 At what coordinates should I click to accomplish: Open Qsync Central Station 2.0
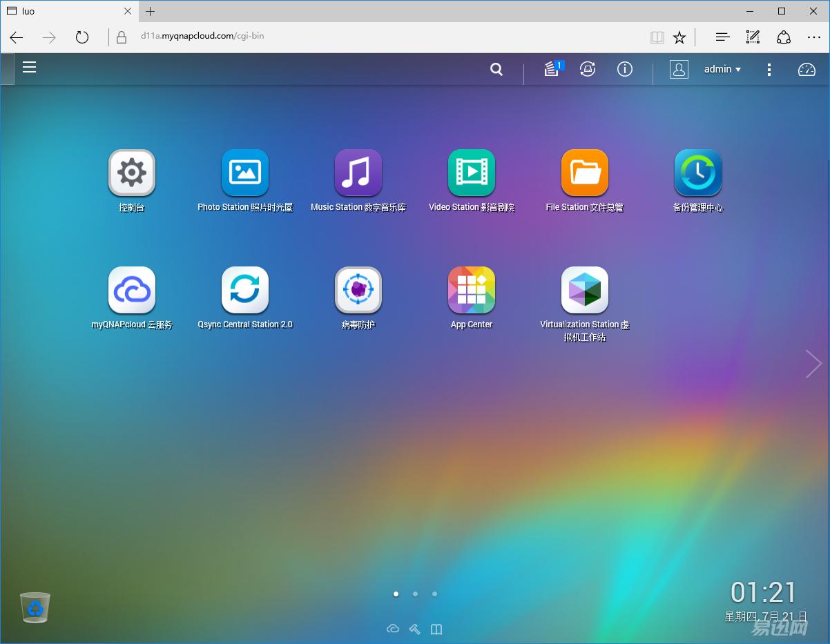pyautogui.click(x=245, y=291)
